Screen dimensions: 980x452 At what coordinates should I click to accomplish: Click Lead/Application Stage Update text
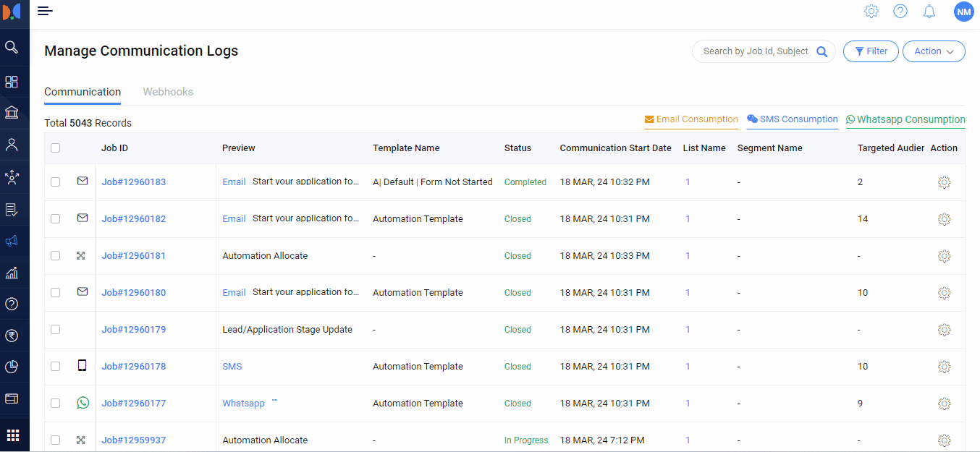tap(287, 330)
